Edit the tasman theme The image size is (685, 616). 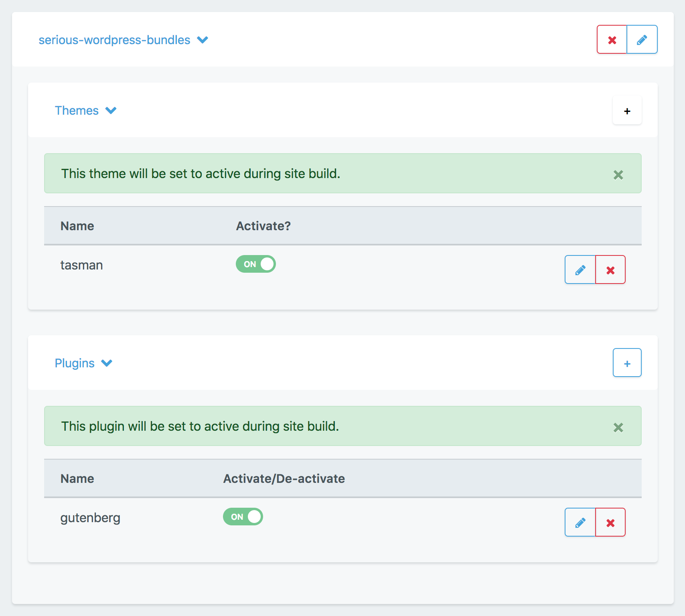pyautogui.click(x=580, y=269)
